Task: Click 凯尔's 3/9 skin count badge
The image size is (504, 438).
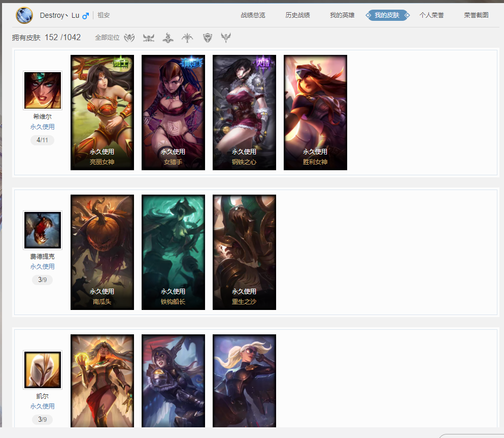Action: tap(43, 419)
